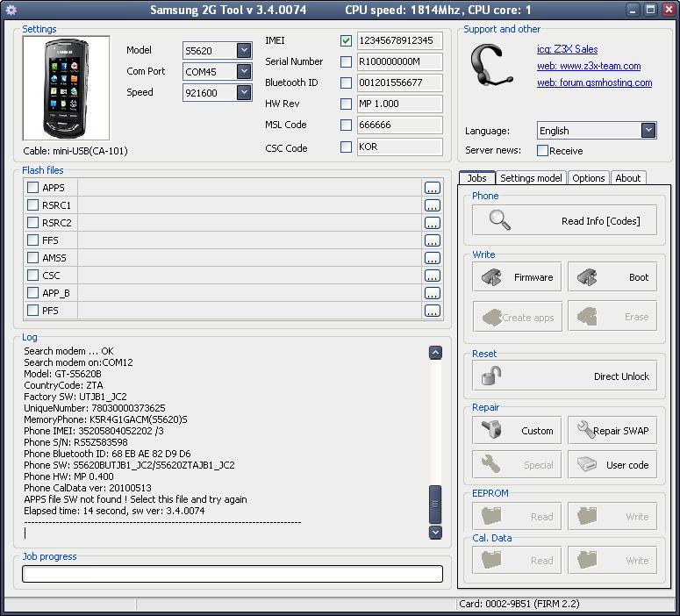
Task: Click the CSC Code input field
Action: (399, 147)
